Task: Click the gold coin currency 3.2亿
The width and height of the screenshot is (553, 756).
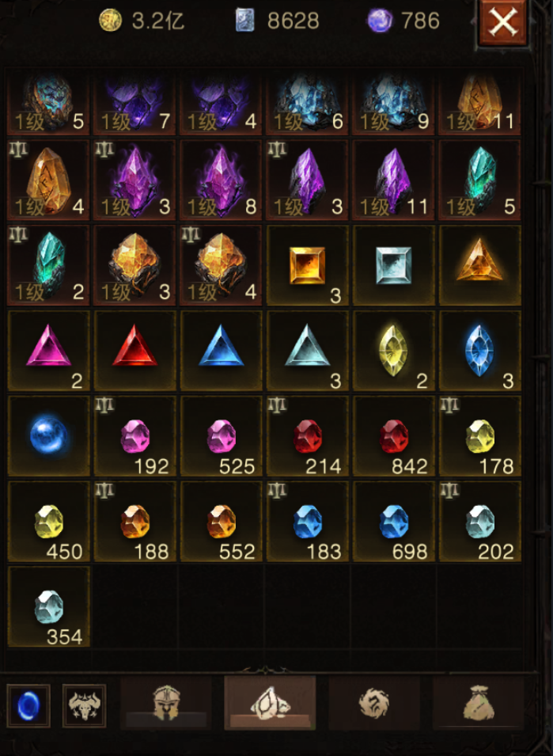Action: tap(142, 21)
